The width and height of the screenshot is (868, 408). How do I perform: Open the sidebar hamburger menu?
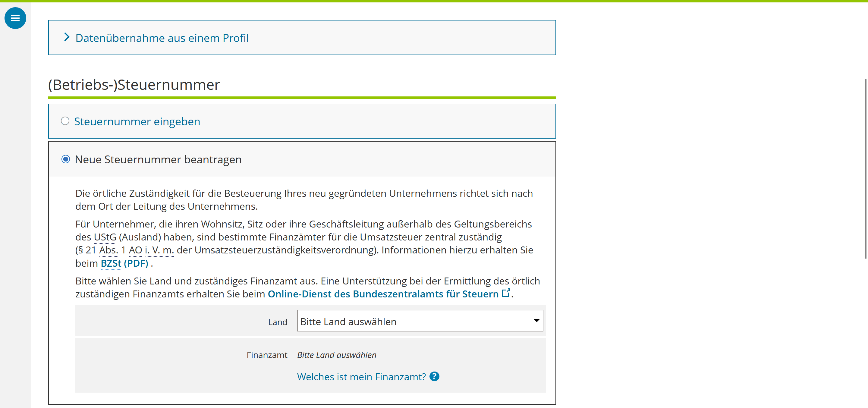15,18
